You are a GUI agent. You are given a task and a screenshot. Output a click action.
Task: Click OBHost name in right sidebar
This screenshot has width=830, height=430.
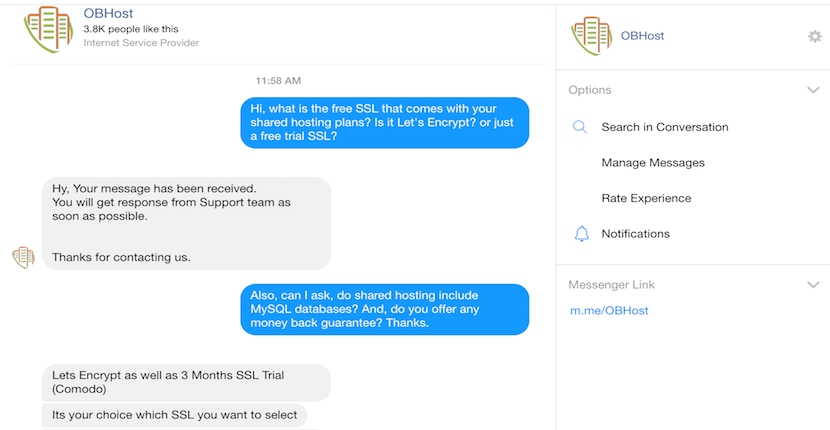pyautogui.click(x=642, y=36)
